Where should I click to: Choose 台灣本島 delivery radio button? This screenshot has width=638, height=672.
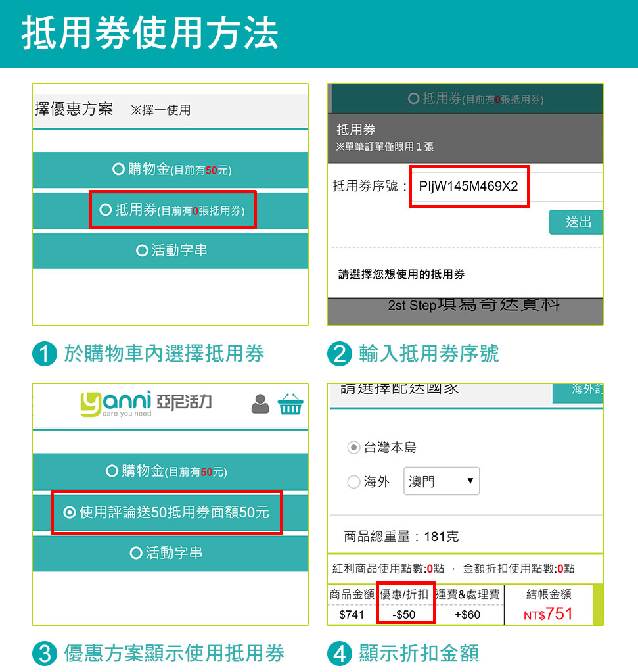(353, 448)
